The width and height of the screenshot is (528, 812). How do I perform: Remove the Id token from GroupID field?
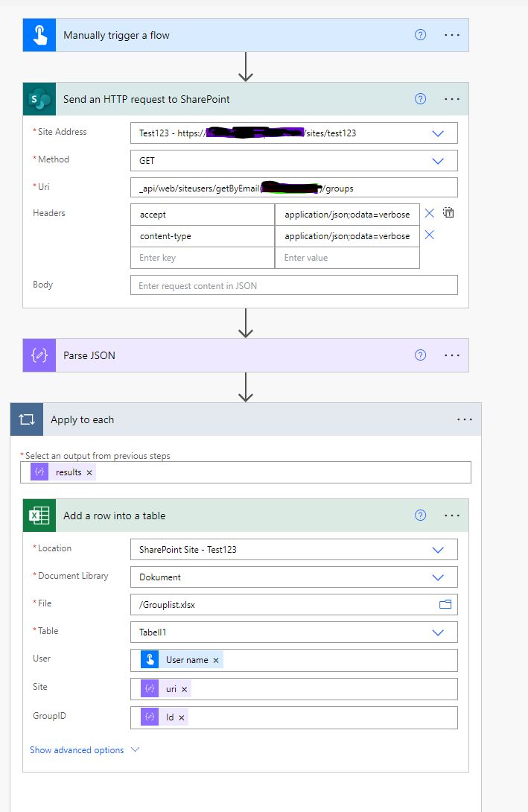181,717
